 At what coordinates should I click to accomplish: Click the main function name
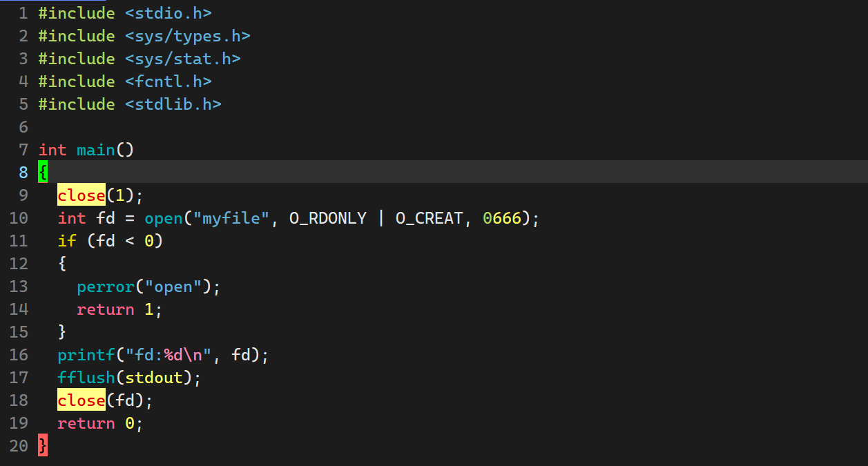(95, 150)
